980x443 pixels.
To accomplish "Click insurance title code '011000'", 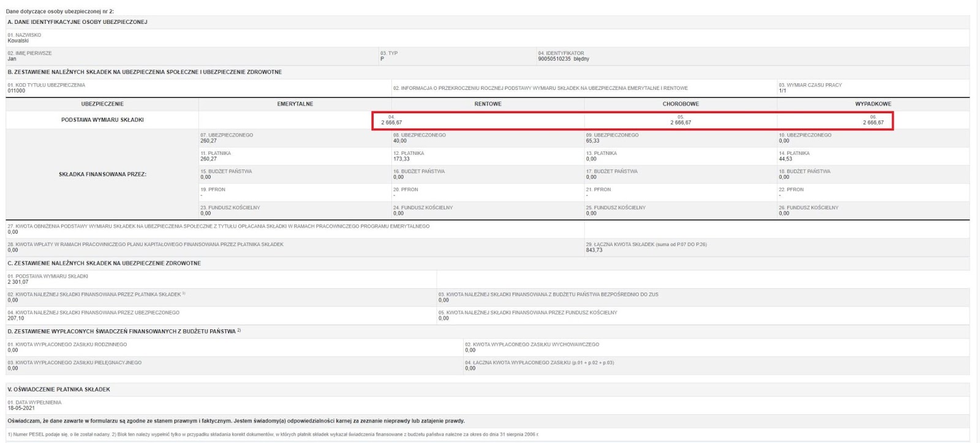I will 17,91.
